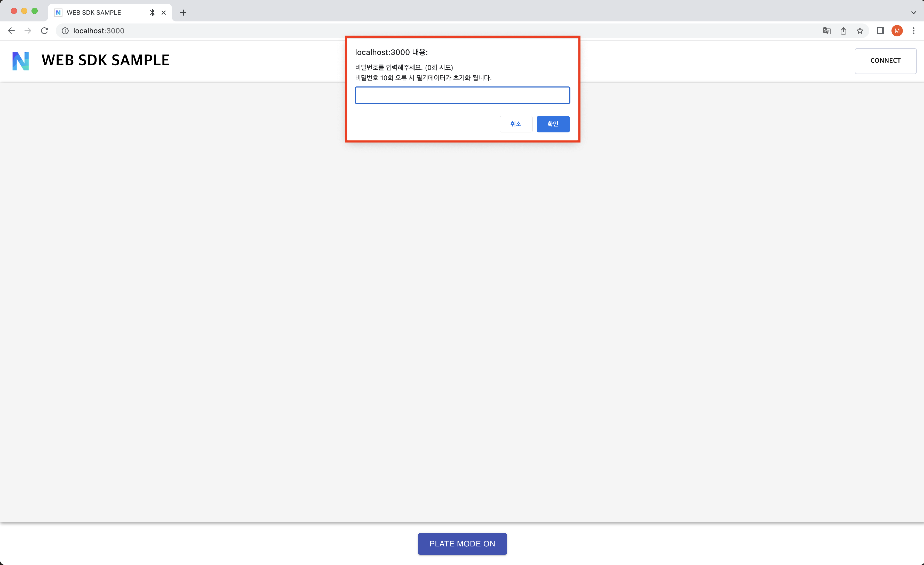Reload the localhost page
This screenshot has height=565, width=924.
coord(45,31)
